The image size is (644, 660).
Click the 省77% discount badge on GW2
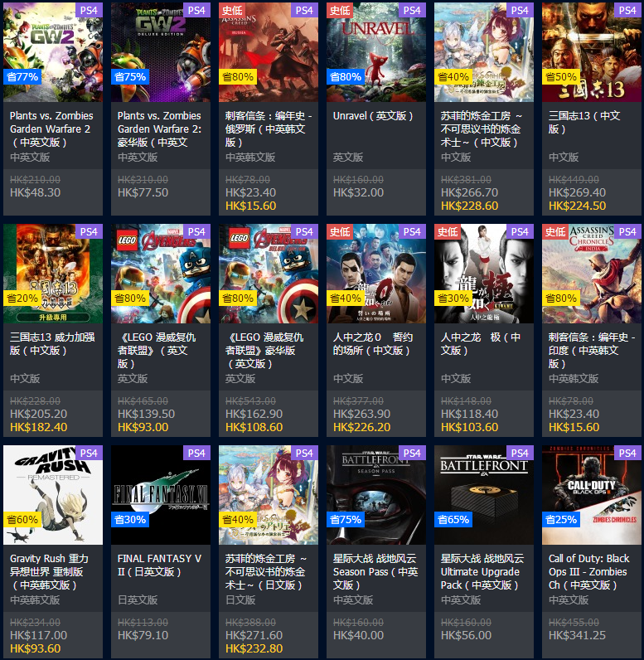pyautogui.click(x=22, y=76)
